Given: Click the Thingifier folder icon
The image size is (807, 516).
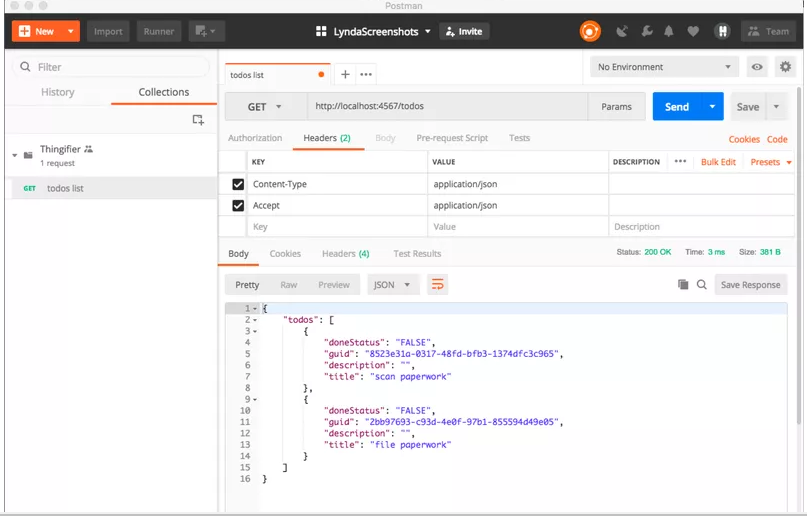Looking at the screenshot, I should [x=28, y=155].
